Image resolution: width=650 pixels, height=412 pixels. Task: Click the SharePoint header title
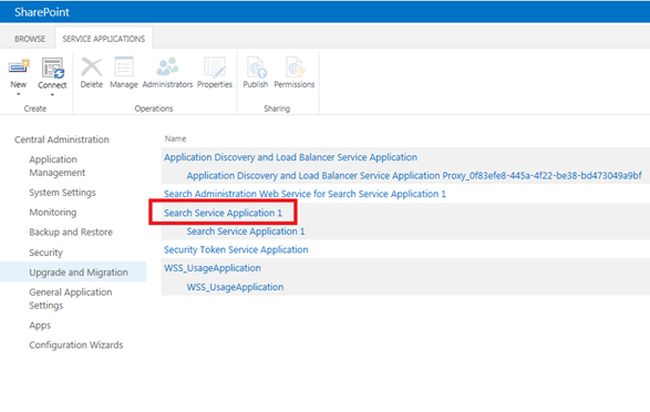click(x=42, y=12)
